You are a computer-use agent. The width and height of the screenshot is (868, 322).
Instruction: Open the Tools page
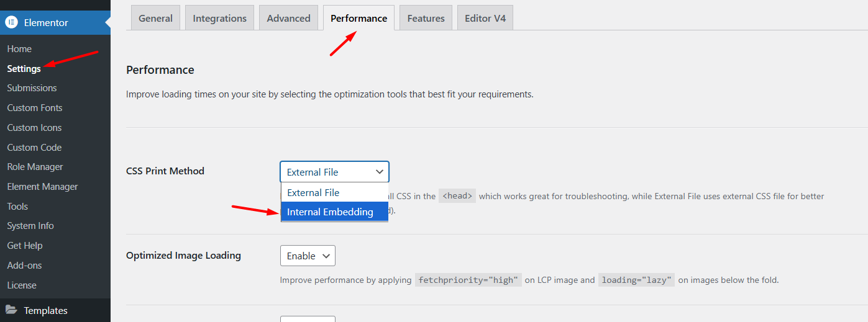17,207
